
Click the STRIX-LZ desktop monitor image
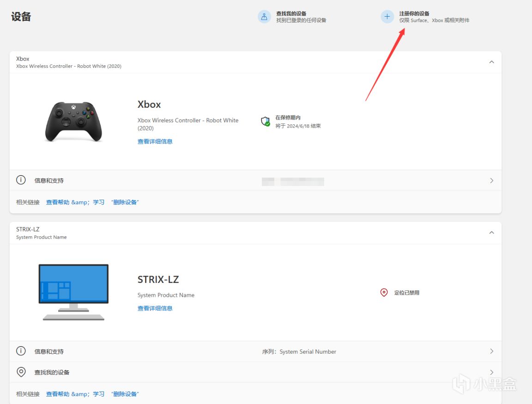(x=73, y=292)
